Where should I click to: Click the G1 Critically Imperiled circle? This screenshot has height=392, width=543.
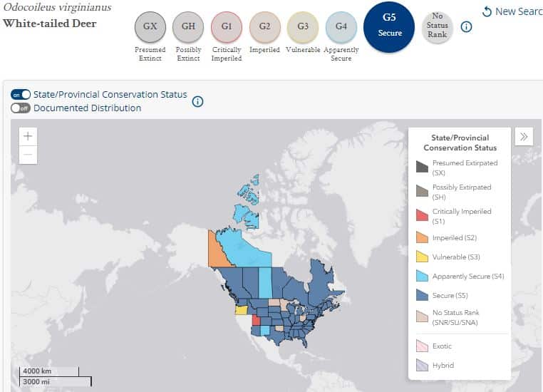click(227, 27)
